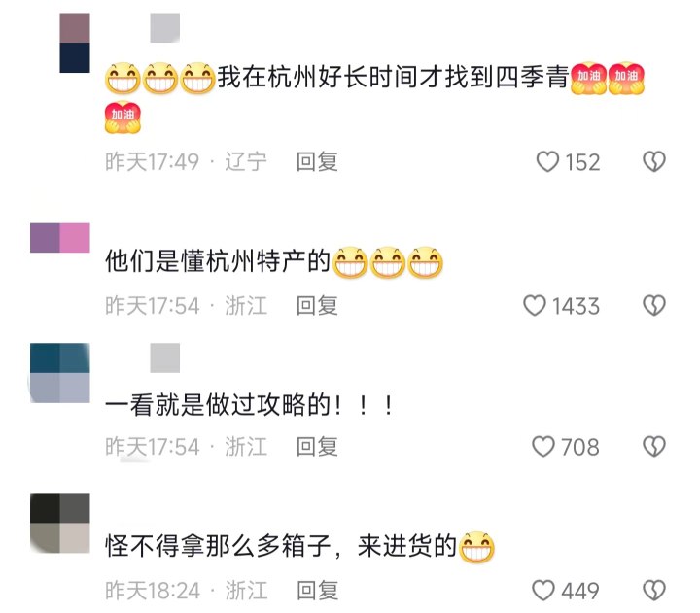Dislike the 他们是懂杭州特产的 comment

pyautogui.click(x=654, y=306)
